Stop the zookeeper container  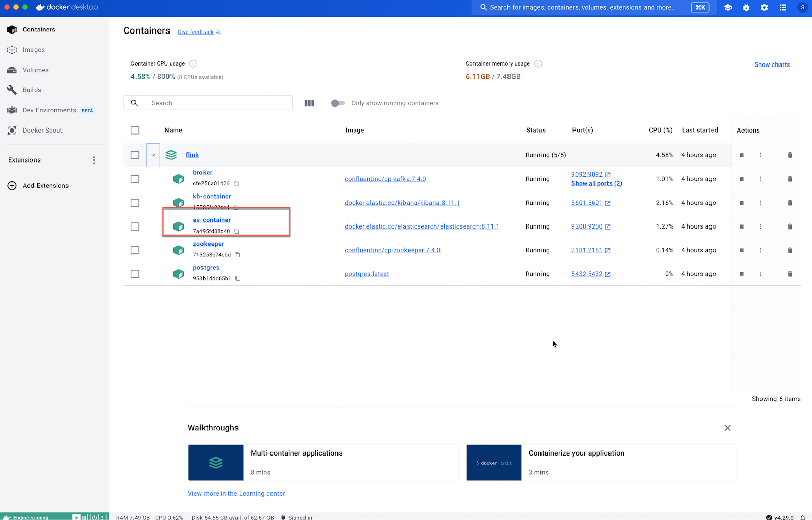tap(742, 250)
